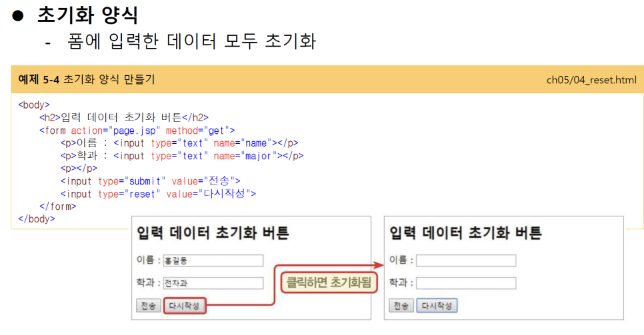Screen dimensions: 644x335
Task: Click the code line with name="name"
Action: [x=179, y=143]
